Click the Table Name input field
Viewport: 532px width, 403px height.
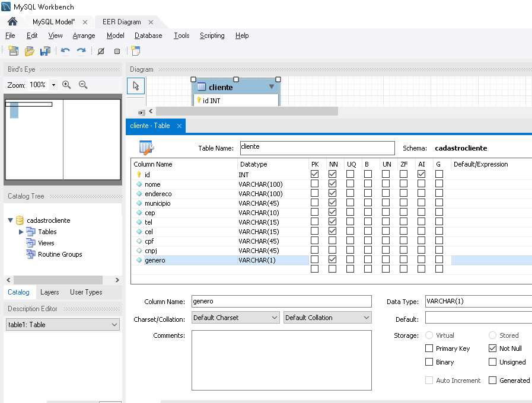[x=317, y=148]
